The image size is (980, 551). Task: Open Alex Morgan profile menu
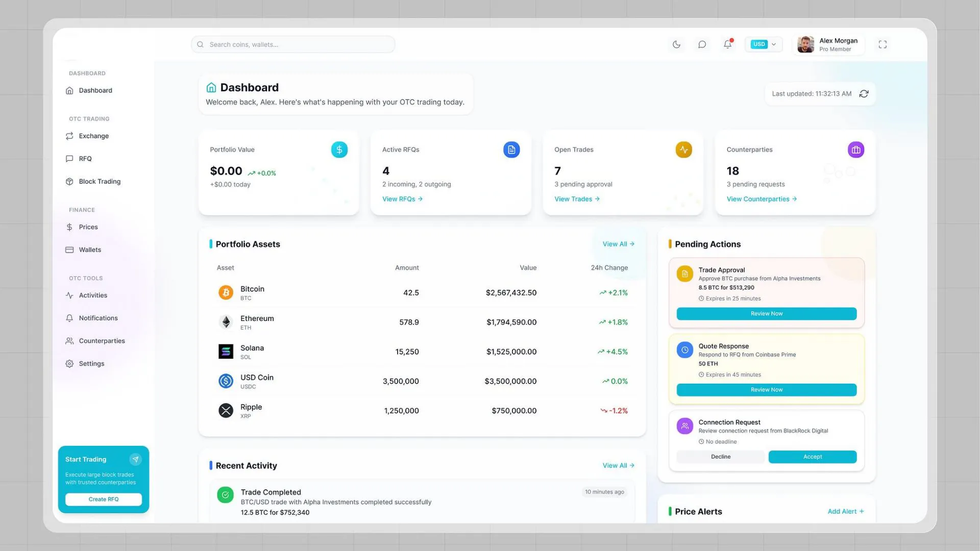[x=828, y=44]
